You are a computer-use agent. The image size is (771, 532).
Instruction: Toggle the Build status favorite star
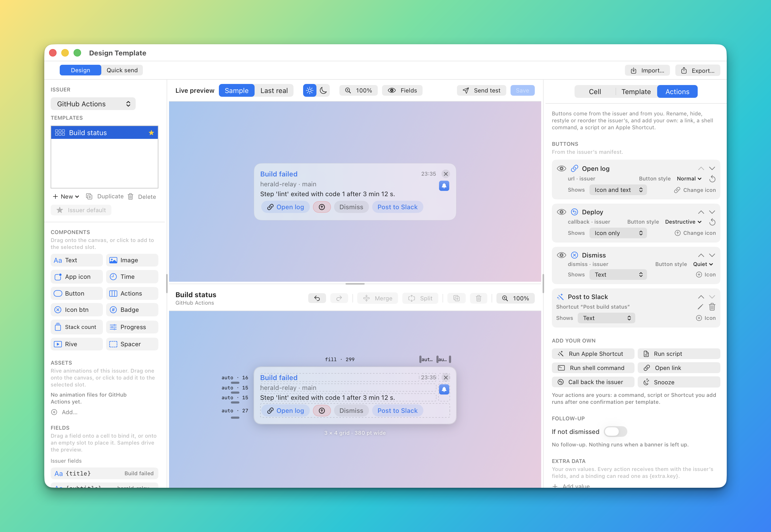pos(151,133)
